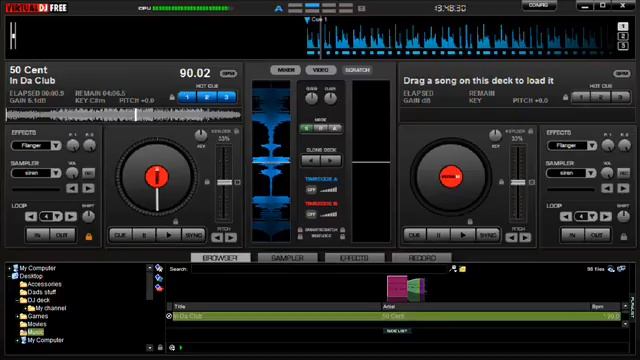This screenshot has width=640, height=360.
Task: Toggle right deck BPM button
Action: point(622,73)
